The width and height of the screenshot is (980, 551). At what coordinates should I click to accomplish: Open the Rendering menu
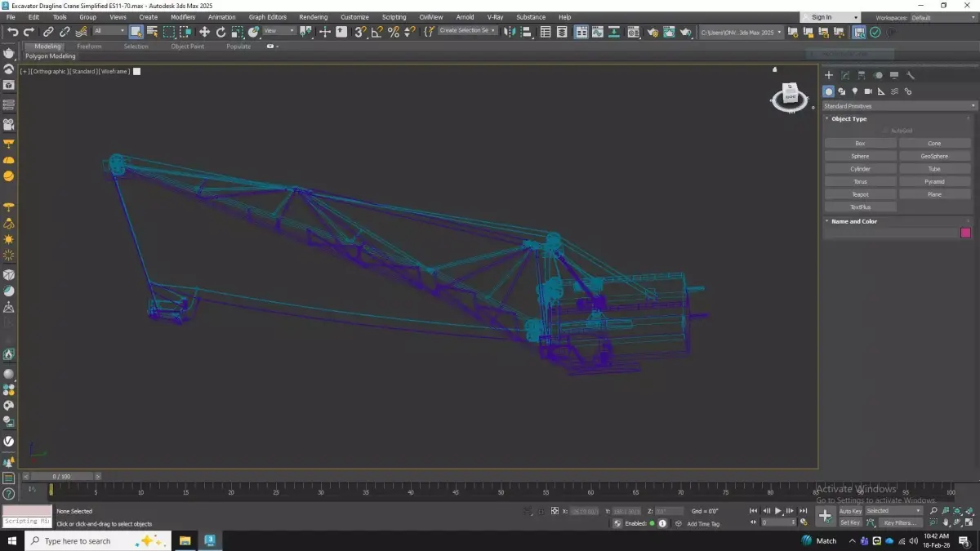click(x=313, y=17)
